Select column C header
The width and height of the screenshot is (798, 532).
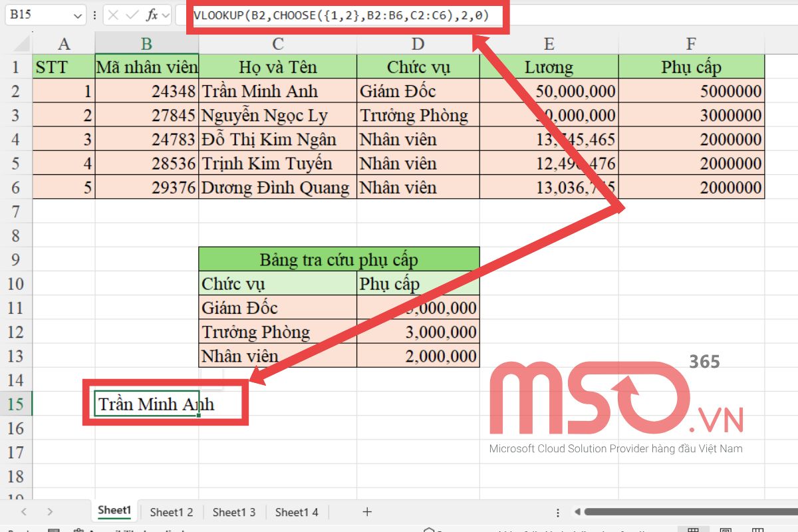(x=278, y=44)
